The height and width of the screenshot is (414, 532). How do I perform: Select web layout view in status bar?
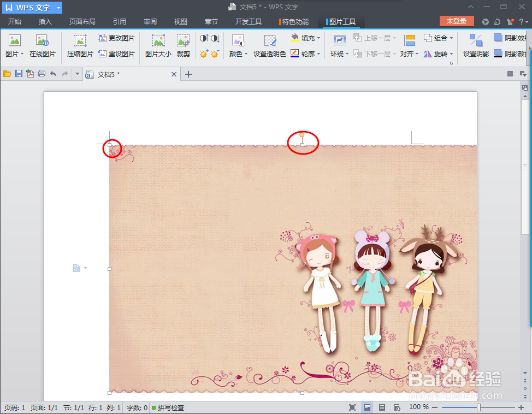[397, 407]
